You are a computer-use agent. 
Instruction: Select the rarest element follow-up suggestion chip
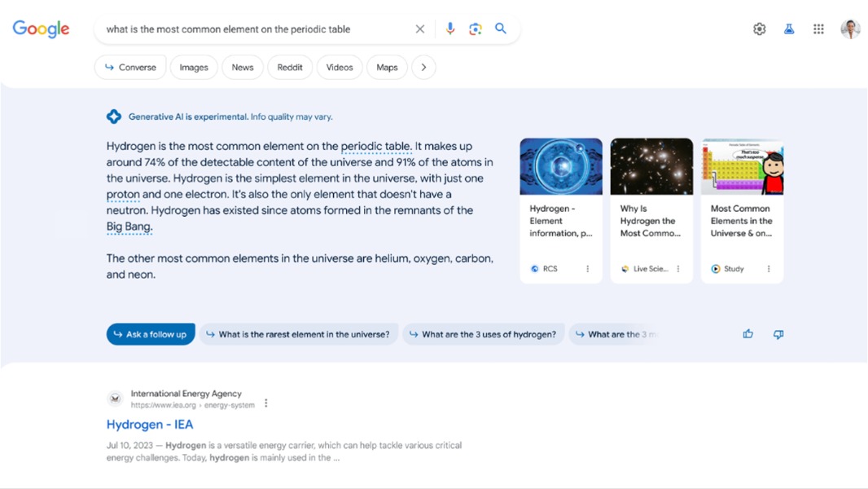[298, 334]
